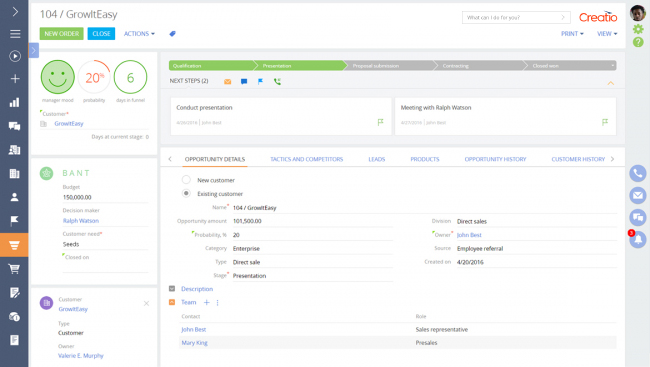Screen dimensions: 650x367
Task: Open the document sidebar icon at bottom
Action: (x=15, y=340)
